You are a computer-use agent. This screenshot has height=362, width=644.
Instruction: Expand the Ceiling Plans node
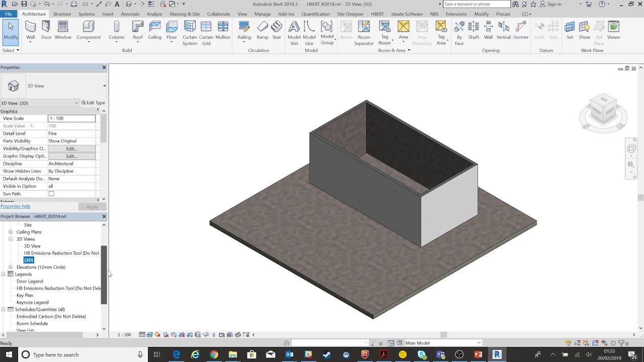[x=11, y=232]
